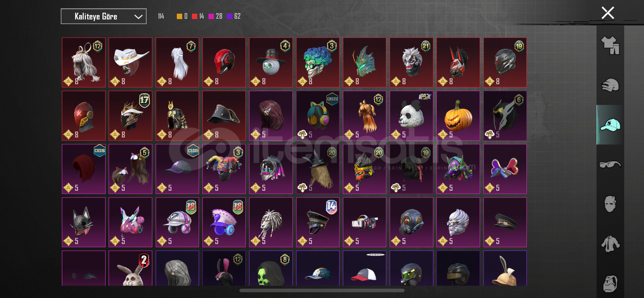644x298 pixels.
Task: Select the jack-o-lantern pumpkin head item
Action: (458, 116)
